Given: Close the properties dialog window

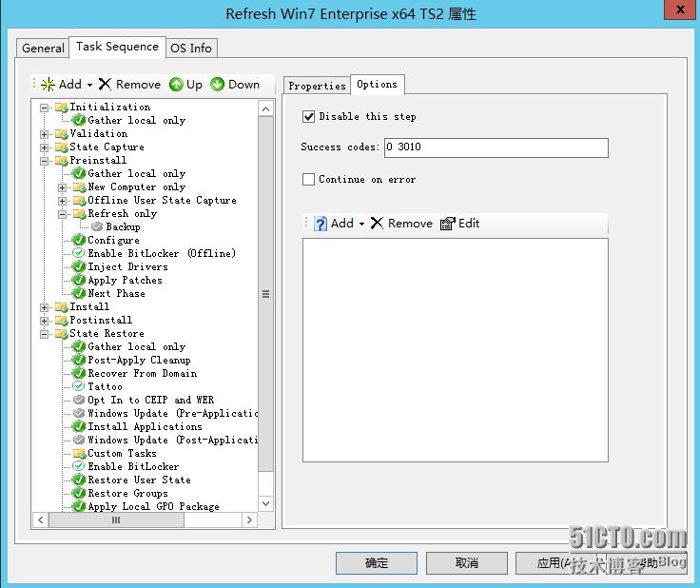Looking at the screenshot, I should [680, 9].
